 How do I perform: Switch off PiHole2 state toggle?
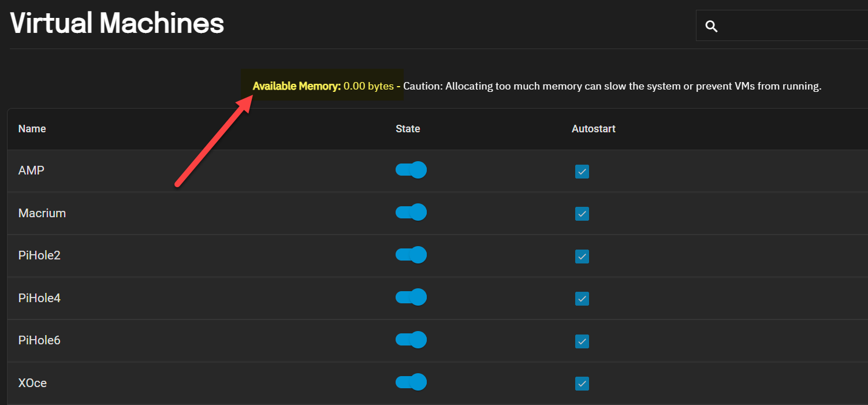click(x=411, y=255)
